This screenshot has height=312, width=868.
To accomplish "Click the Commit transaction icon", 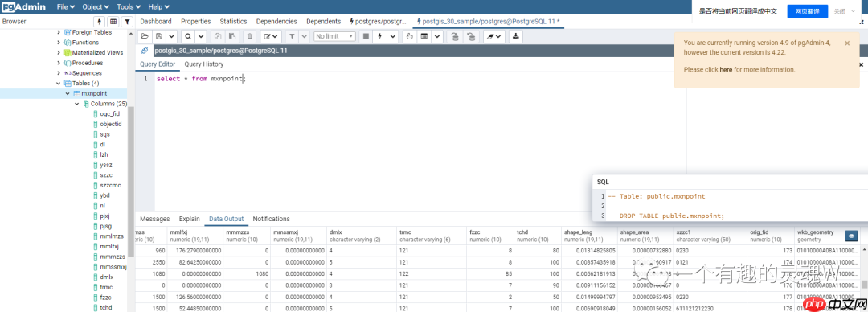I will (x=454, y=36).
